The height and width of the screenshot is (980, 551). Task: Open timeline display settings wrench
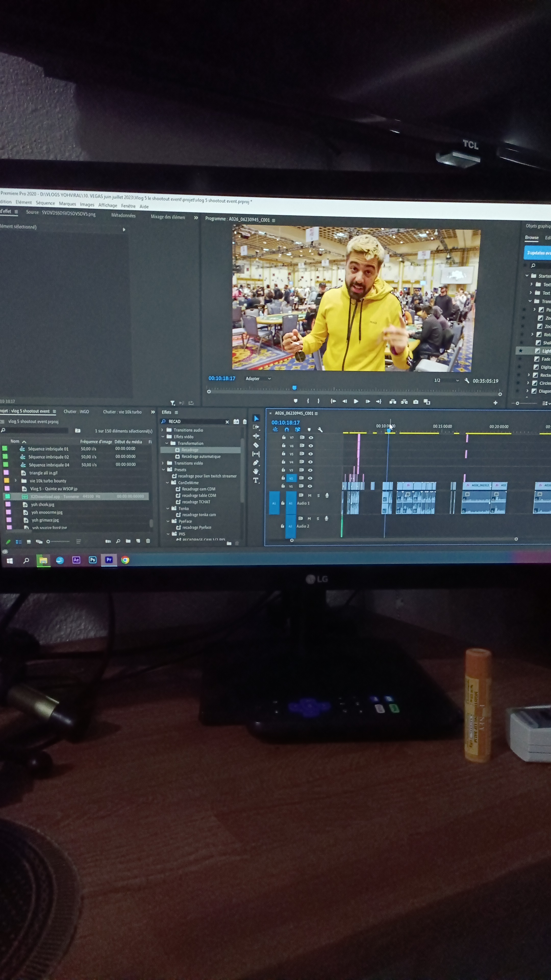[320, 430]
